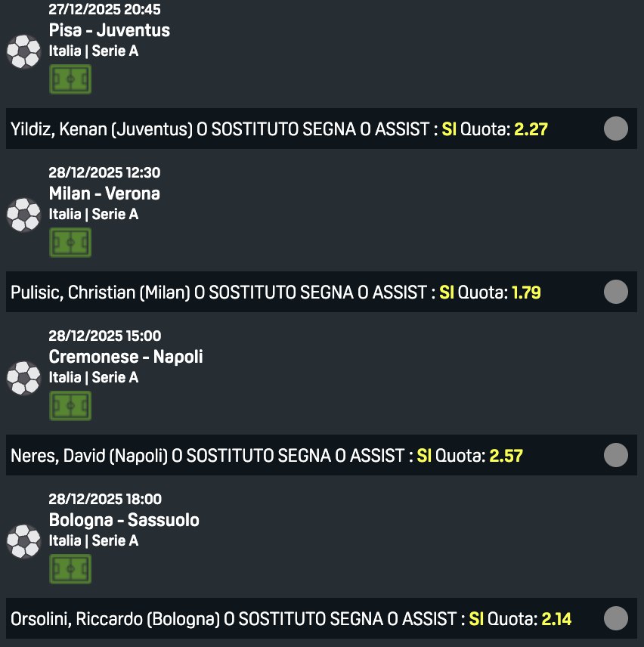The height and width of the screenshot is (647, 644).
Task: Click the soccer ball icon for Bologna - Sassuolo
Action: pyautogui.click(x=23, y=540)
